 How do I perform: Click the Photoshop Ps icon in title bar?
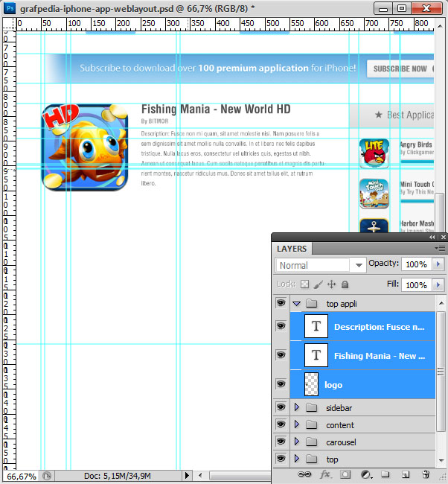(10, 8)
